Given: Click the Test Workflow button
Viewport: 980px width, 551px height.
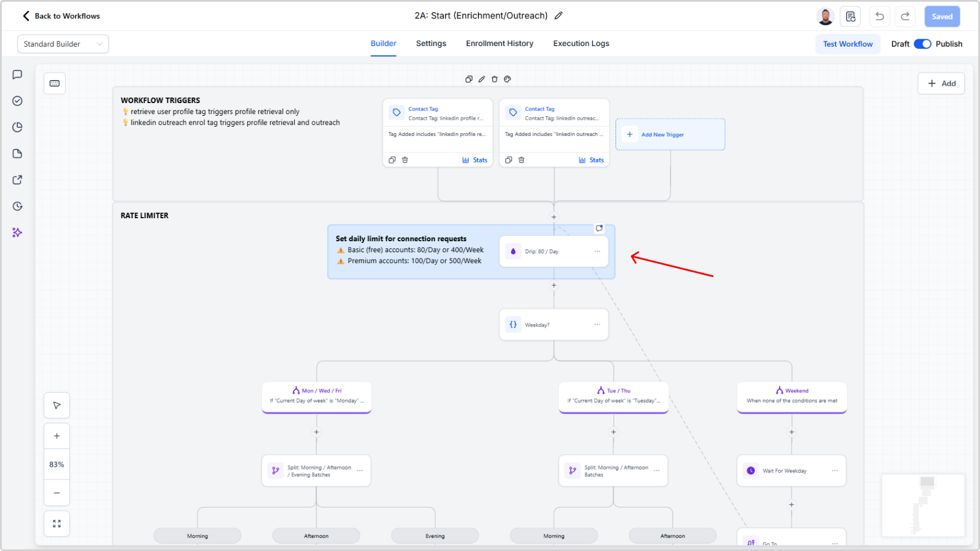Looking at the screenshot, I should point(848,44).
